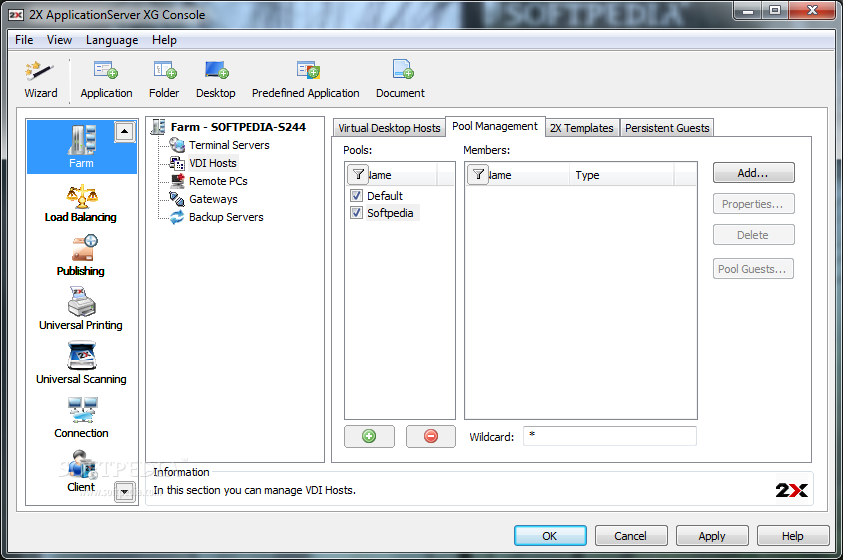Open the Client sidebar category

pyautogui.click(x=81, y=471)
